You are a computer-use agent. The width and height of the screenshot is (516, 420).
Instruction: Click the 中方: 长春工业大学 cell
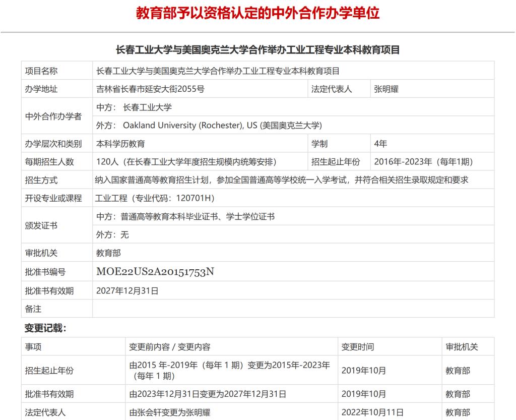coord(134,107)
